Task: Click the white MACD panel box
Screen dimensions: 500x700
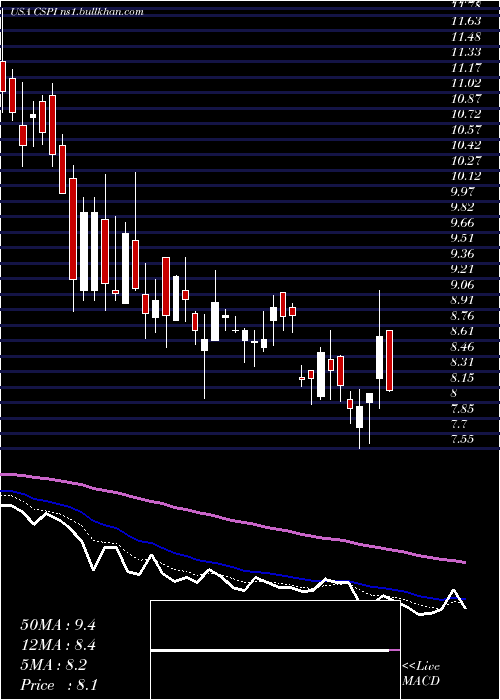Action: 275,650
